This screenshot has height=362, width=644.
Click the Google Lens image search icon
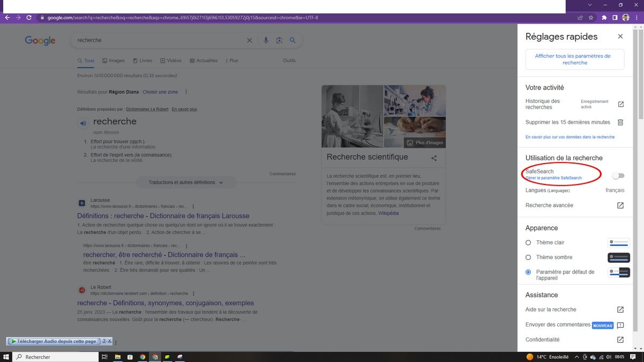point(279,40)
